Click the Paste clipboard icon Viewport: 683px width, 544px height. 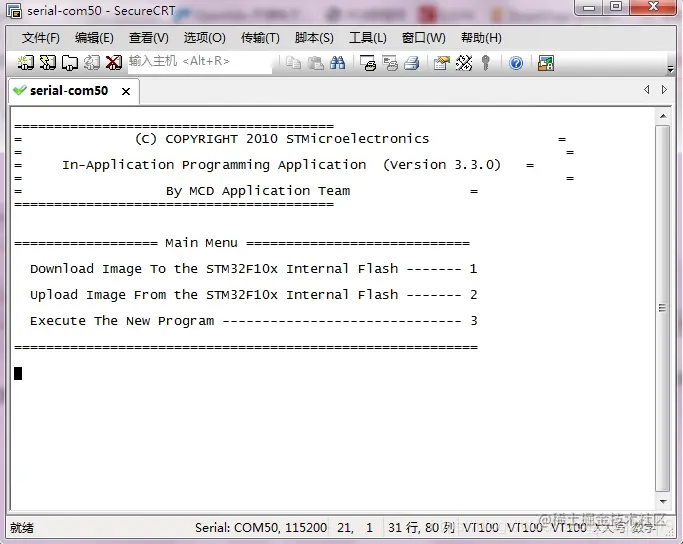[315, 63]
